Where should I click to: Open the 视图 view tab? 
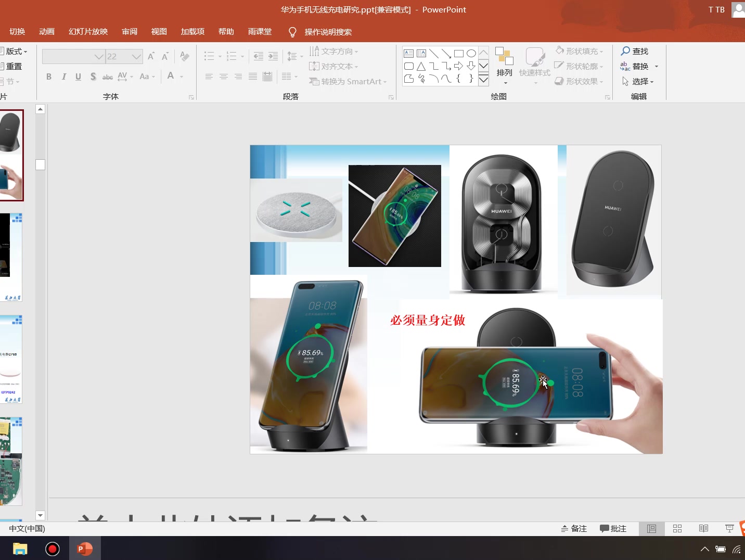(159, 32)
